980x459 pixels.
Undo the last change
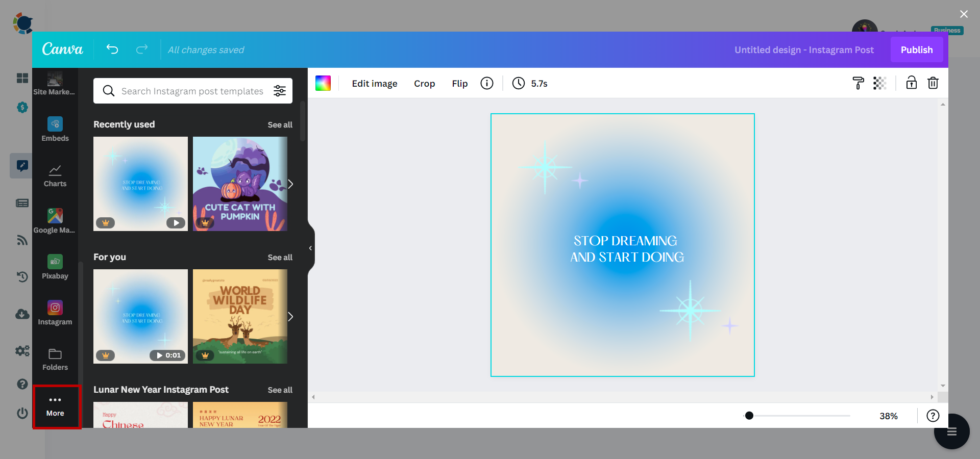[x=112, y=49]
